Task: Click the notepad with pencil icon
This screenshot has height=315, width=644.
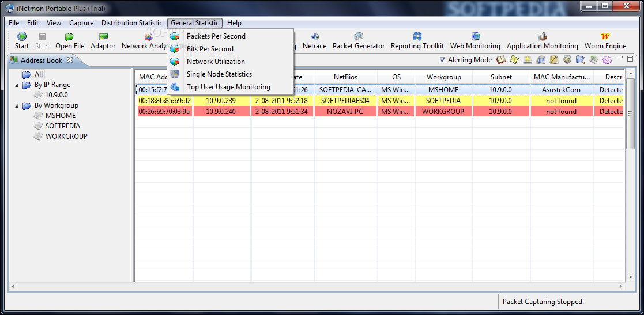Action: pos(554,60)
